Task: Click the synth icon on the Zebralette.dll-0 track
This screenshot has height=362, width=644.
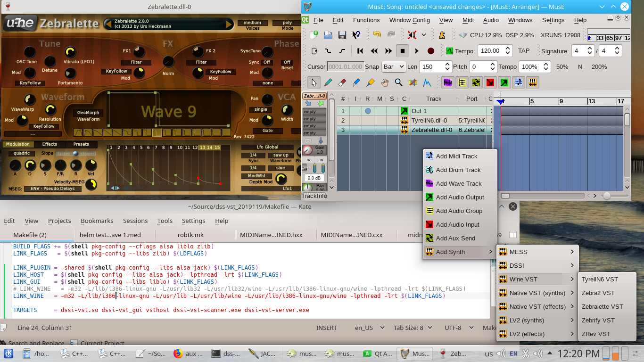Action: [x=405, y=130]
